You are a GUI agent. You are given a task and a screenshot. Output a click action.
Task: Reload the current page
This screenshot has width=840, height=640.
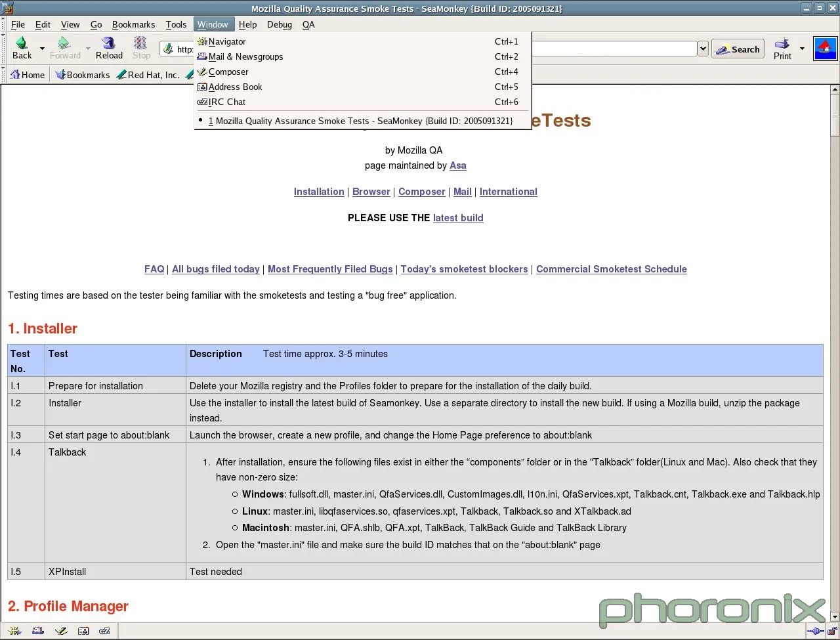coord(109,48)
